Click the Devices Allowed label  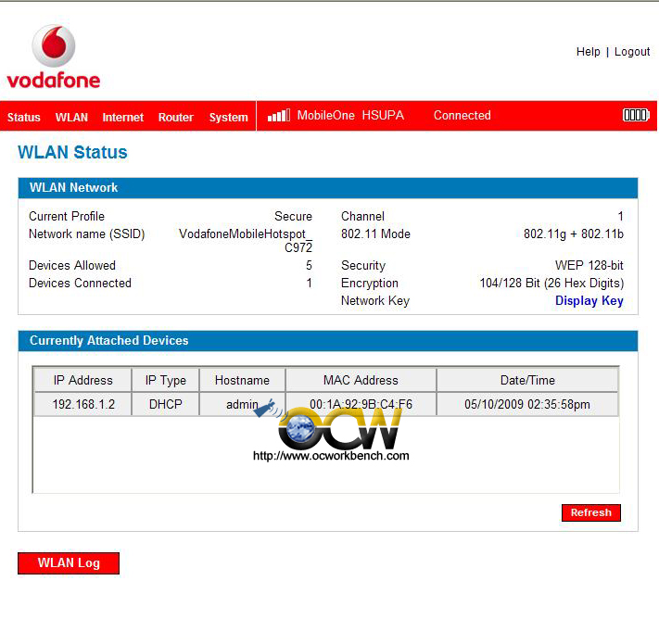click(x=72, y=266)
